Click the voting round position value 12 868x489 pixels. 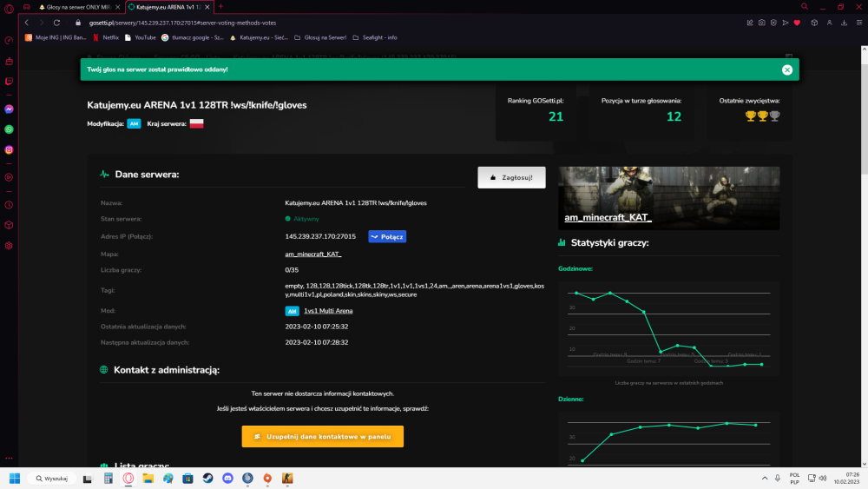click(674, 117)
